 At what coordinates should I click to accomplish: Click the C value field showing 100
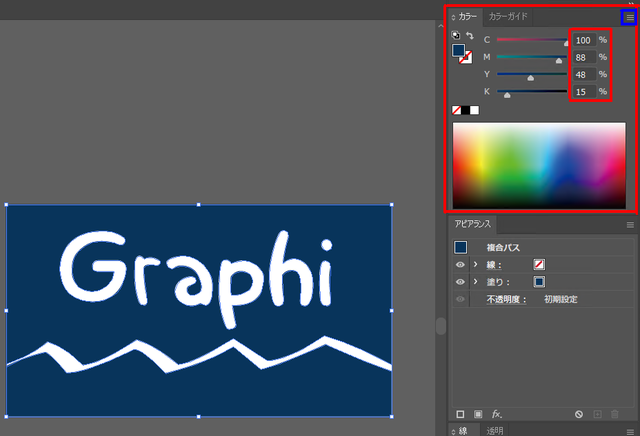[584, 40]
